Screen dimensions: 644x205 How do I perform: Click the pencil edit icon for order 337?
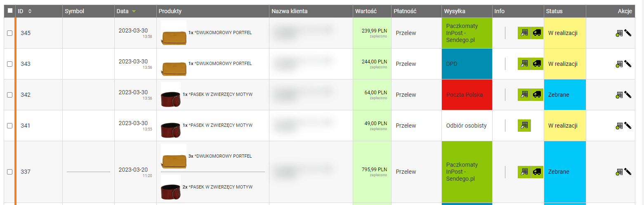click(x=628, y=172)
